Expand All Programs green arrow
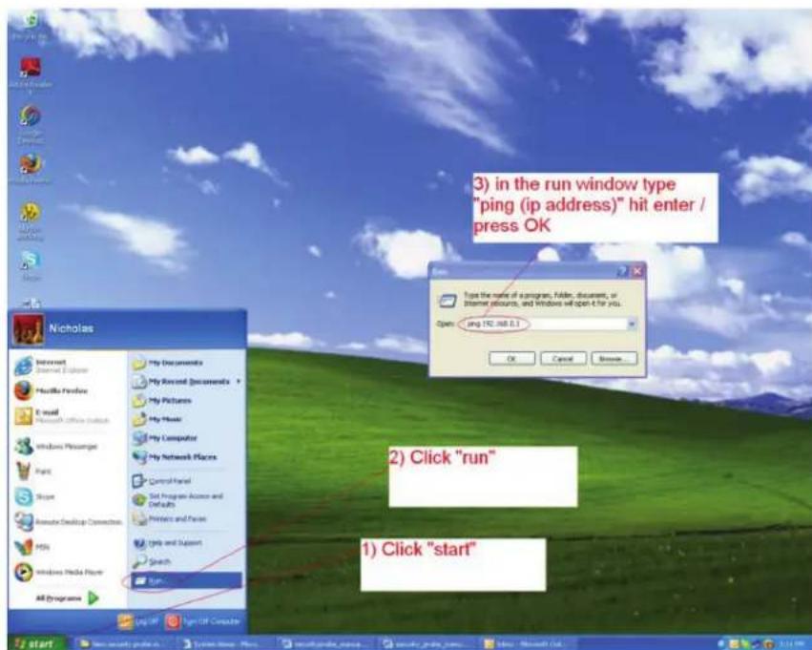 pyautogui.click(x=93, y=598)
